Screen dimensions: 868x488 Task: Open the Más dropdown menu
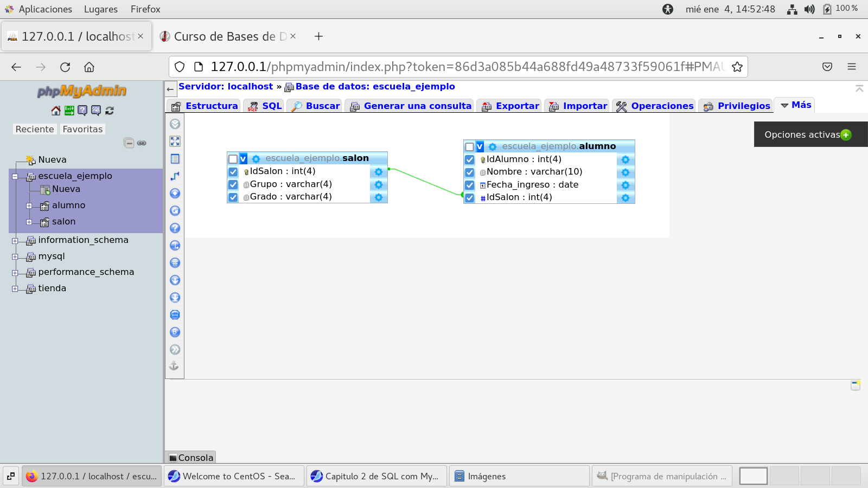[795, 105]
